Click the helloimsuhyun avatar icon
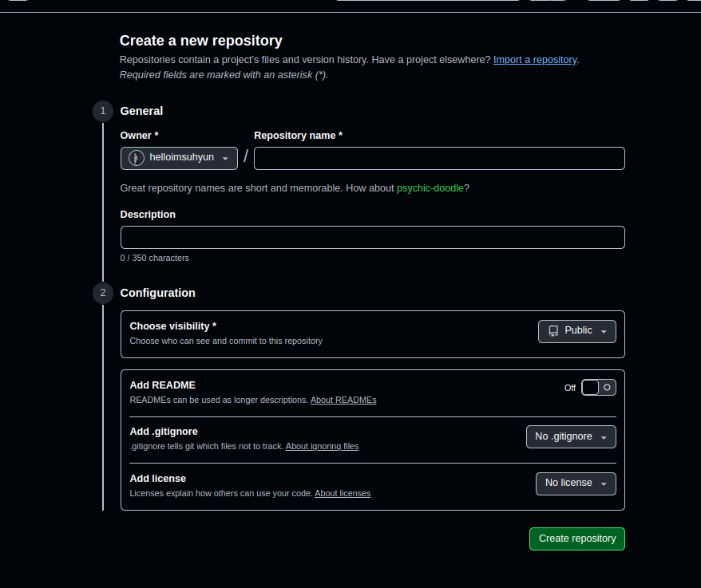This screenshot has width=701, height=588. [x=137, y=158]
